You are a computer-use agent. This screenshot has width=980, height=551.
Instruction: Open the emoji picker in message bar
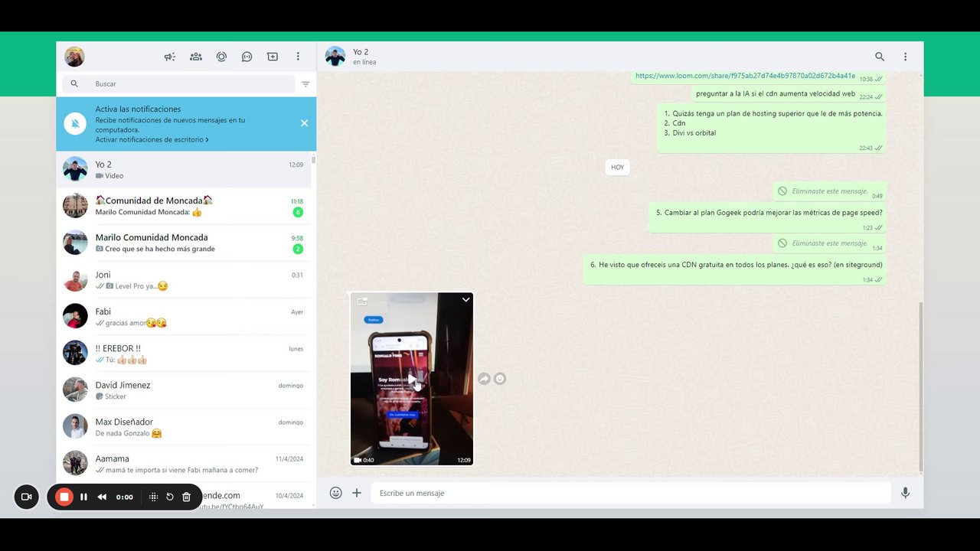pos(335,493)
